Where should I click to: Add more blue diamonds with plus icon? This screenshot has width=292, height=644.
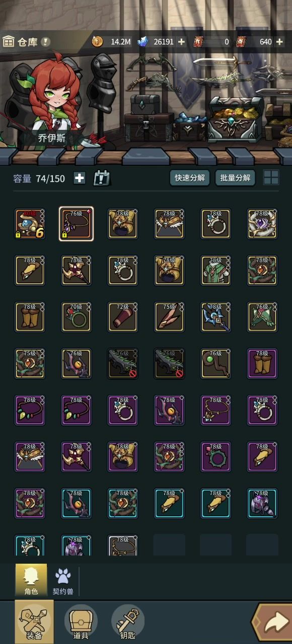point(182,42)
